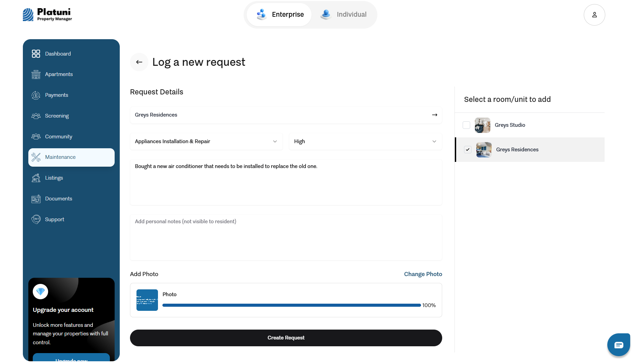Switch to the Enterprise tab
Screen dimensions: 637x364
coord(279,15)
